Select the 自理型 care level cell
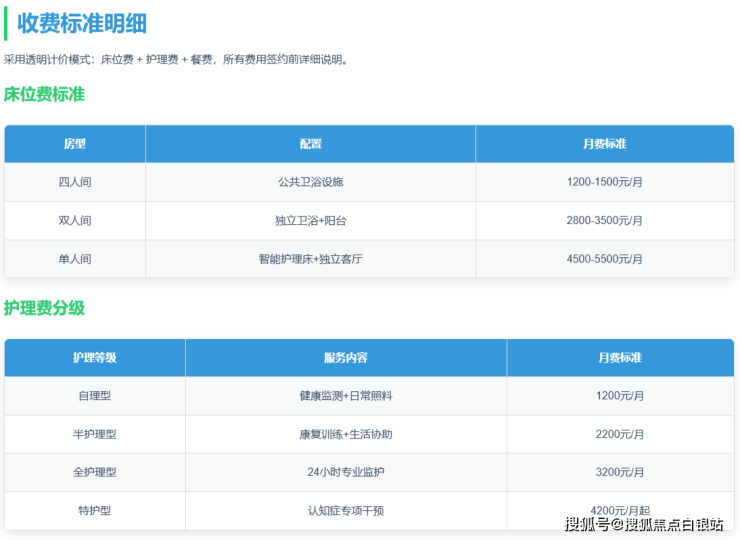Image resolution: width=740 pixels, height=540 pixels. pyautogui.click(x=95, y=396)
